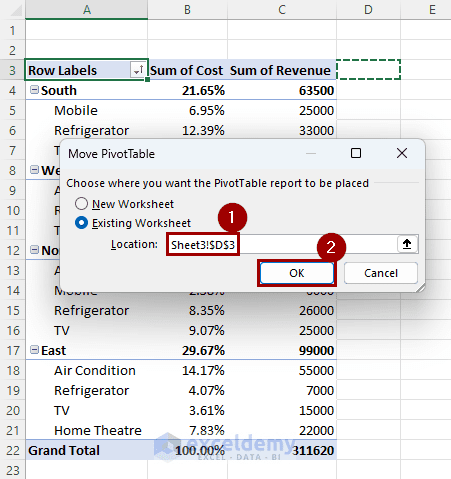Viewport: 451px width, 479px height.
Task: Click the 9.07% cell
Action: tap(188, 330)
